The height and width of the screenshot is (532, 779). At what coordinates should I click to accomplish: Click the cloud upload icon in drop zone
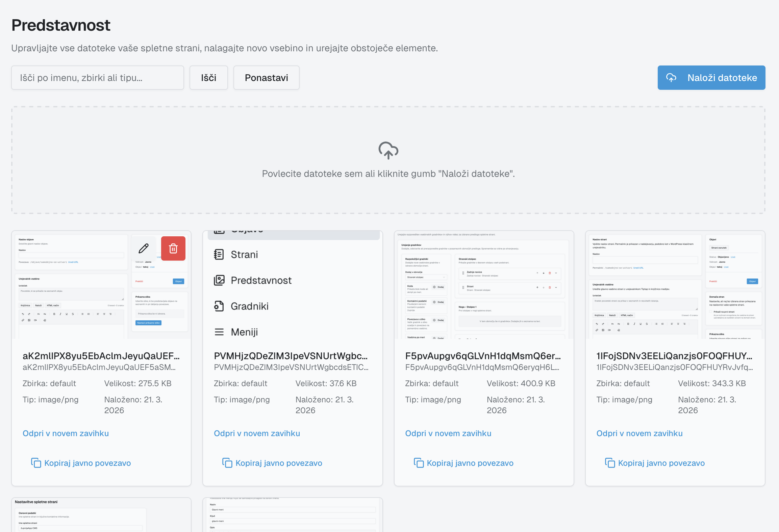coord(388,151)
